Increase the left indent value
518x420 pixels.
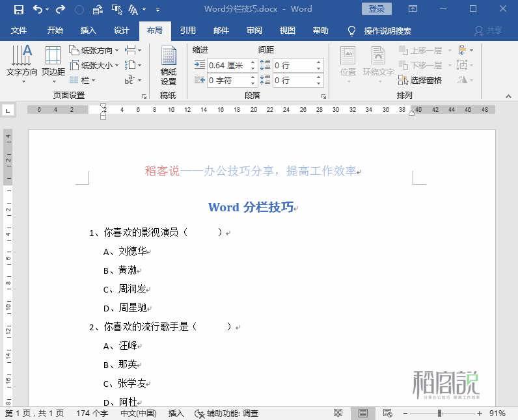(252, 62)
